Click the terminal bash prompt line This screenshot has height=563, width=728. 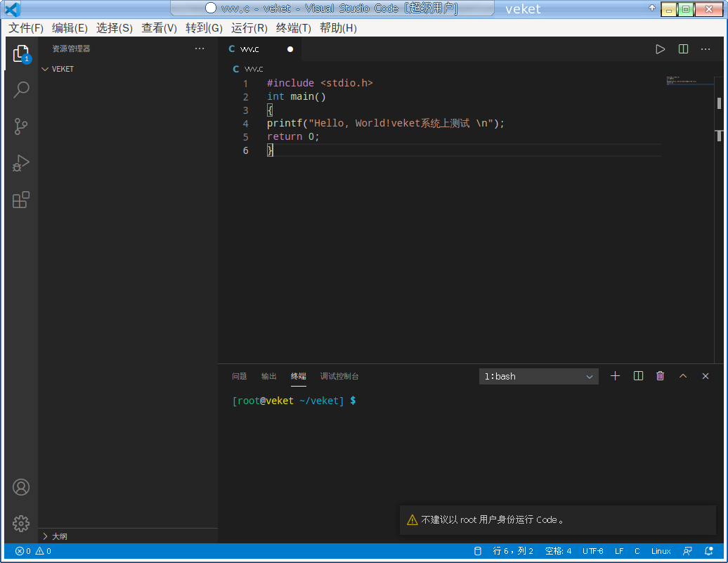point(294,401)
